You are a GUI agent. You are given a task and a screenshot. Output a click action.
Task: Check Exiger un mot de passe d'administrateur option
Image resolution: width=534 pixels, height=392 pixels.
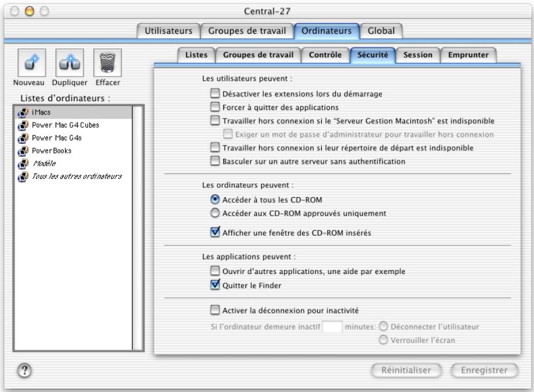228,134
